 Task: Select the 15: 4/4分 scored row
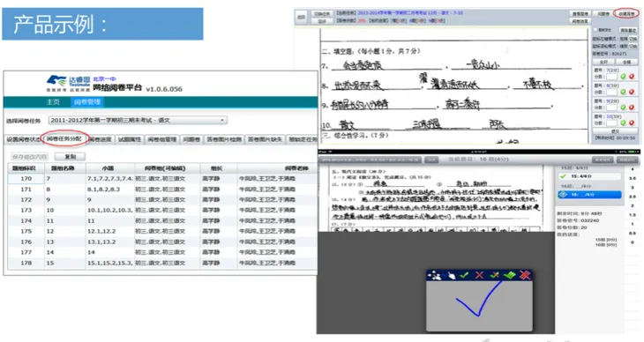click(x=589, y=176)
